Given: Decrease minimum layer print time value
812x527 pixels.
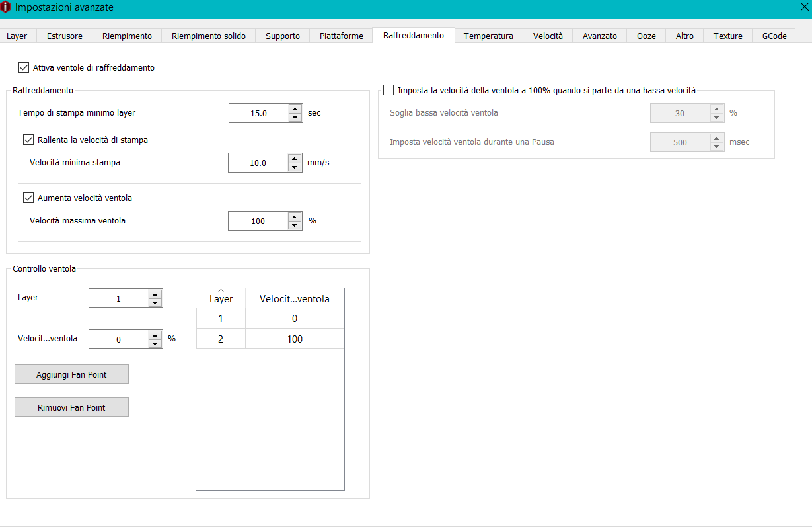Looking at the screenshot, I should (x=295, y=118).
